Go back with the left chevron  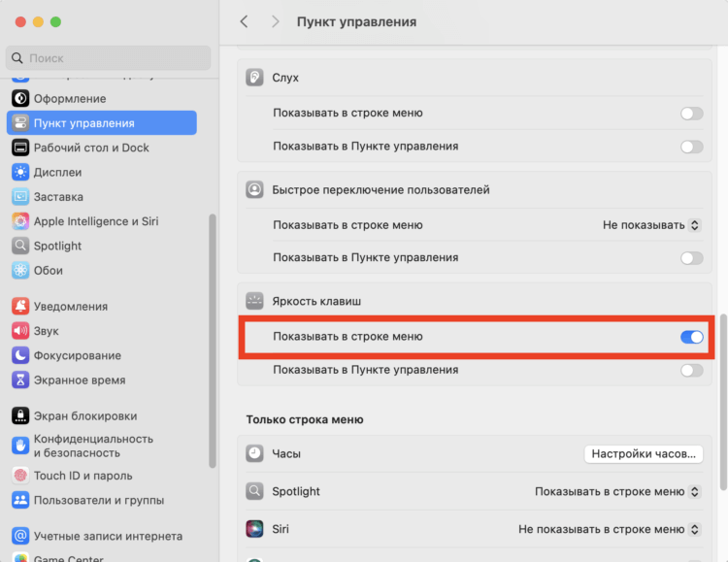(x=245, y=21)
